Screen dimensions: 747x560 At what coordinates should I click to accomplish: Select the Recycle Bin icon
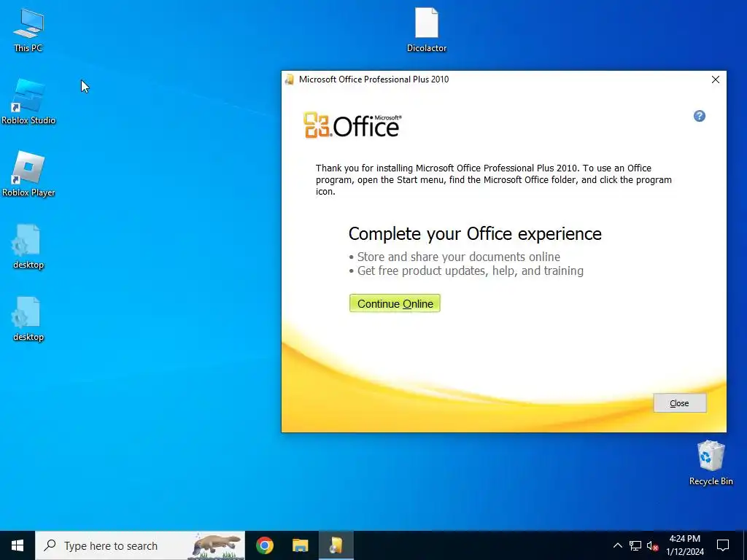click(x=711, y=462)
